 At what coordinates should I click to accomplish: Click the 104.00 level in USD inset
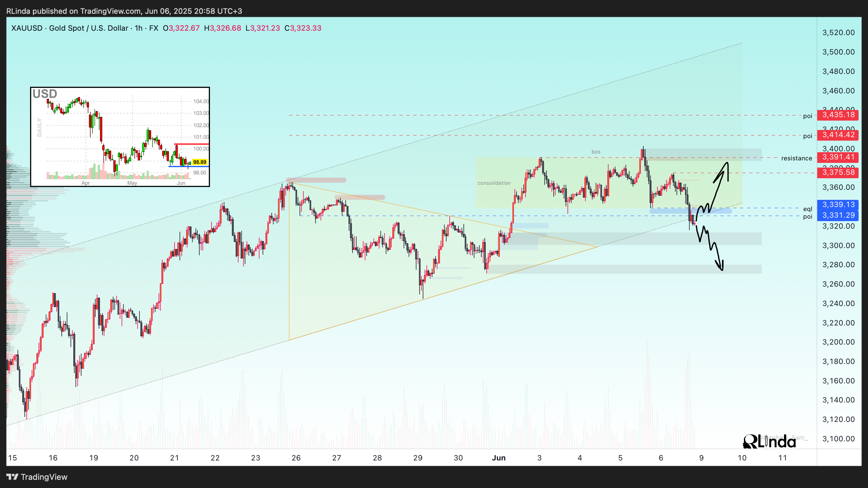pos(201,101)
